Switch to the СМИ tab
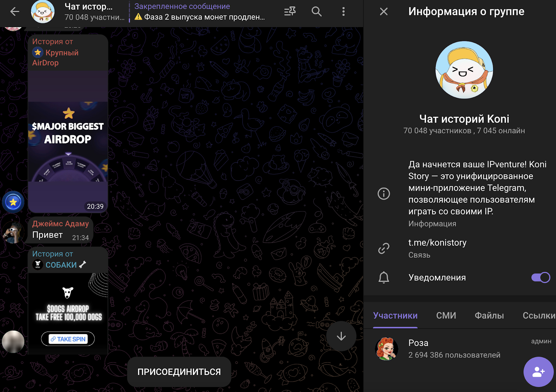This screenshot has height=392, width=556. click(x=446, y=316)
